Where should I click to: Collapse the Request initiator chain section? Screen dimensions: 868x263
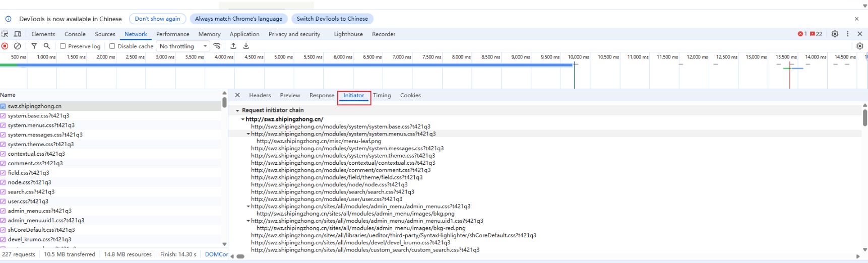point(237,110)
